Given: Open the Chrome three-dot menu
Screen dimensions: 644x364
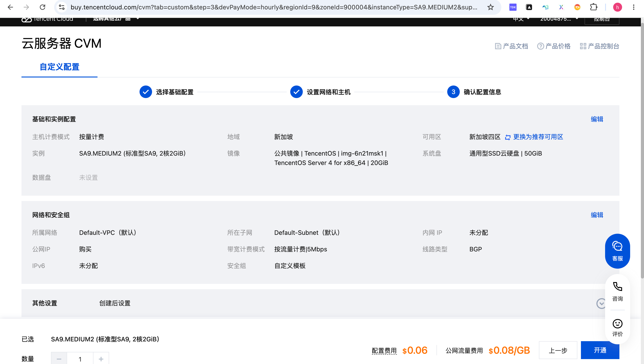Looking at the screenshot, I should (633, 7).
